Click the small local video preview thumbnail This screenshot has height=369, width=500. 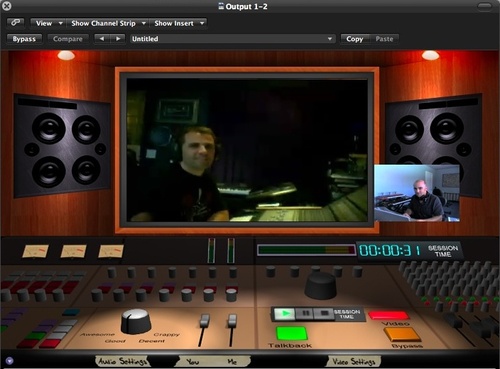point(417,193)
